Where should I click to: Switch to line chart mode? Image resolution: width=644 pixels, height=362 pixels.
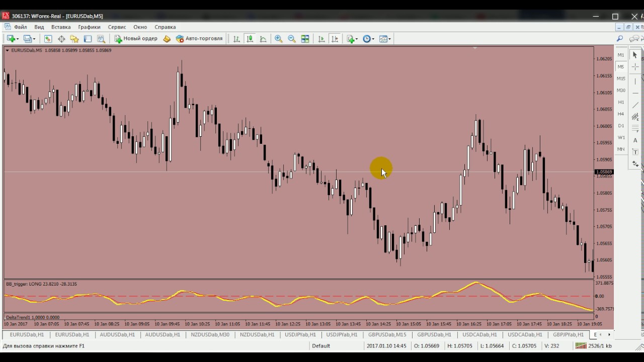pyautogui.click(x=263, y=39)
